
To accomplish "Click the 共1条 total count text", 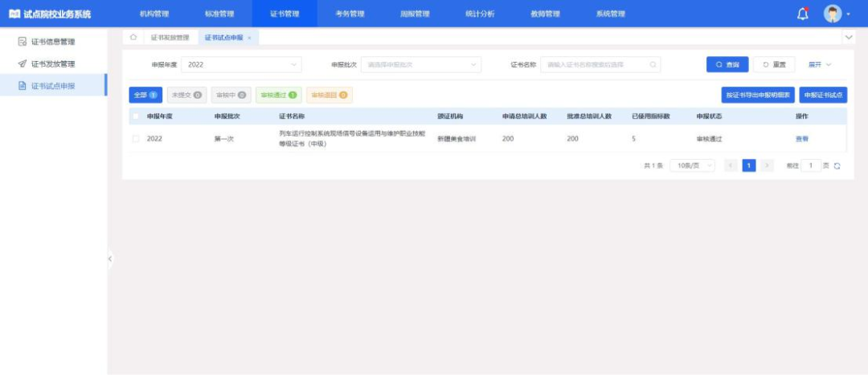I will [x=653, y=165].
